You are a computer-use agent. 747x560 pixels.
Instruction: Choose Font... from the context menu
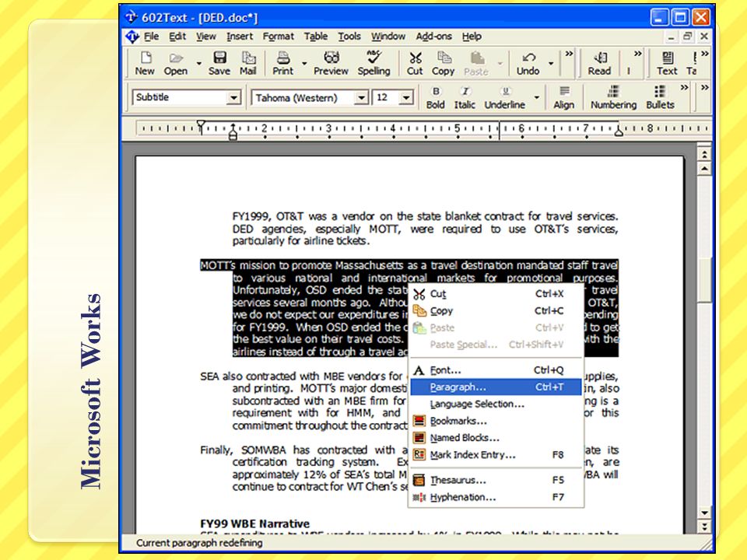[496, 370]
